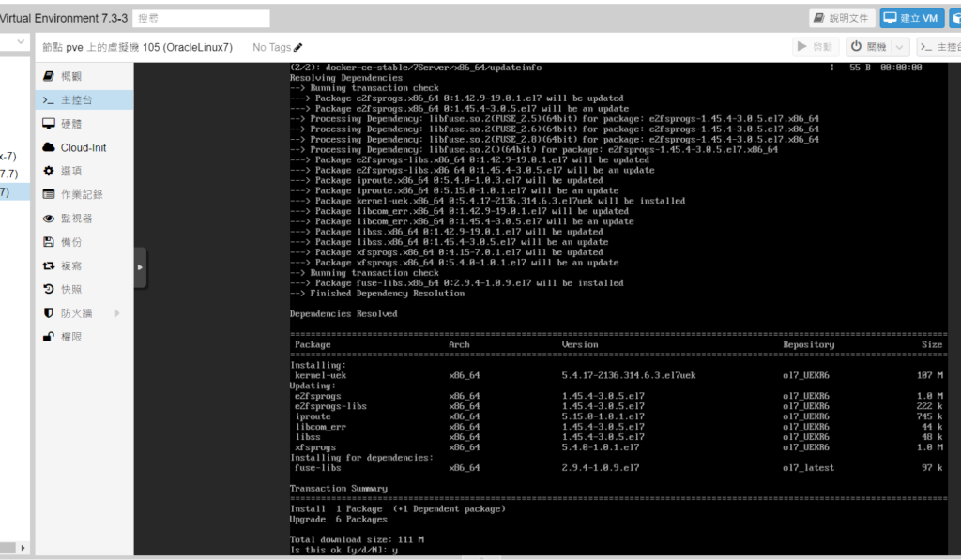Click the 複寫 replication arrows icon
This screenshot has width=961, height=560.
point(49,265)
